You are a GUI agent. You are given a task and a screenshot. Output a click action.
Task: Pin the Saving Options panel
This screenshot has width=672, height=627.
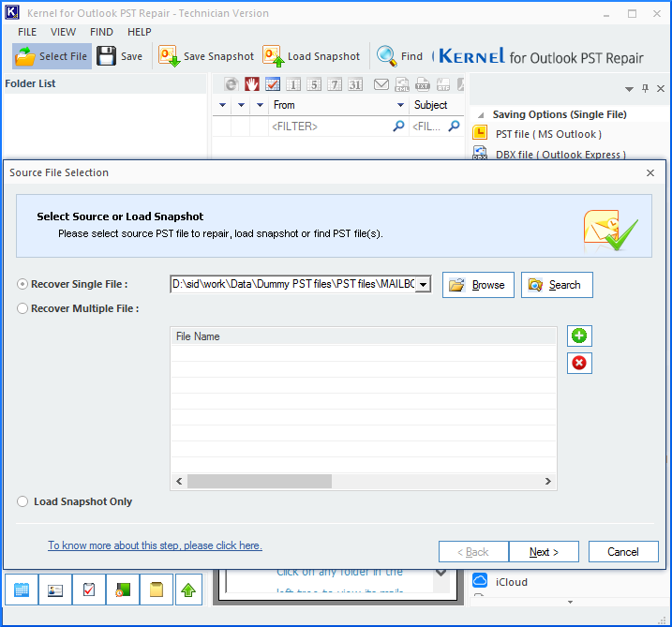(645, 88)
